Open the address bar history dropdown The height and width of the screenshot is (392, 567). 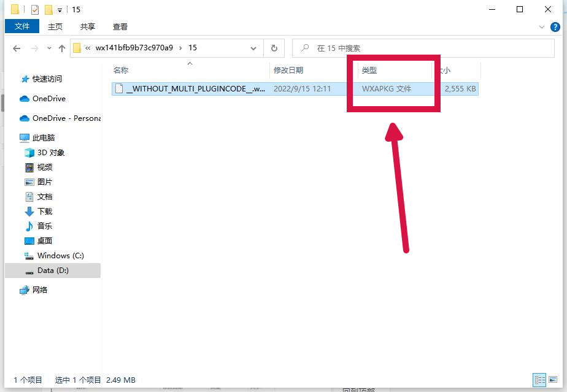(253, 48)
